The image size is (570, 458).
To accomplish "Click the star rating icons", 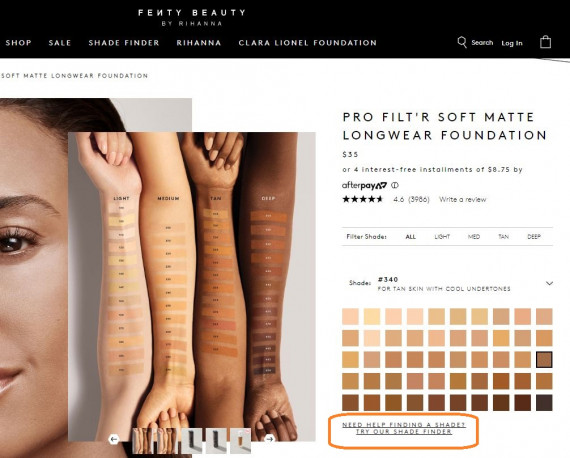I will click(x=363, y=199).
